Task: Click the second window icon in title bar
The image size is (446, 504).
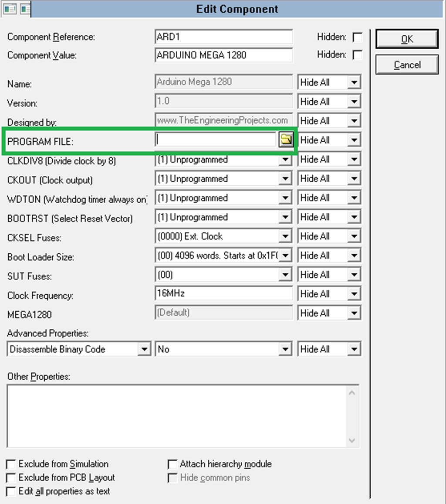Action: pyautogui.click(x=25, y=8)
